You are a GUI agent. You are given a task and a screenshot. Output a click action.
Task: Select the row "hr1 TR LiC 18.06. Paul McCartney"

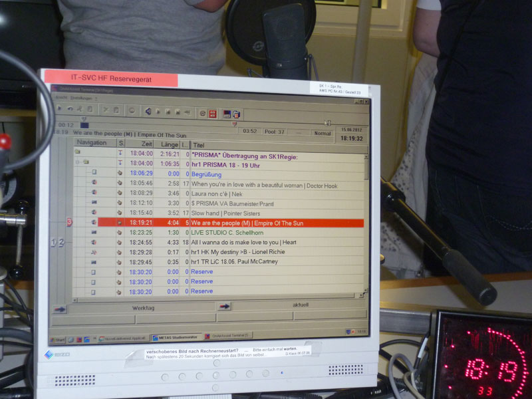(219, 261)
